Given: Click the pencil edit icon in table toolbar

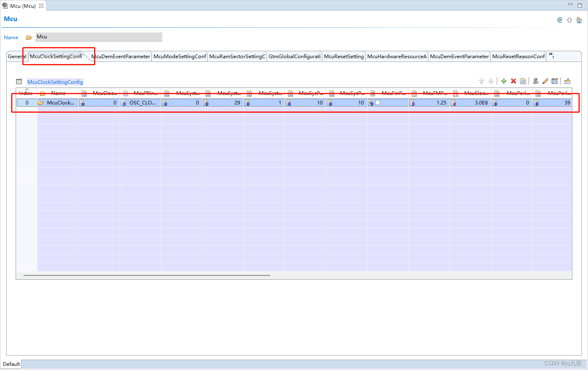Looking at the screenshot, I should point(545,81).
